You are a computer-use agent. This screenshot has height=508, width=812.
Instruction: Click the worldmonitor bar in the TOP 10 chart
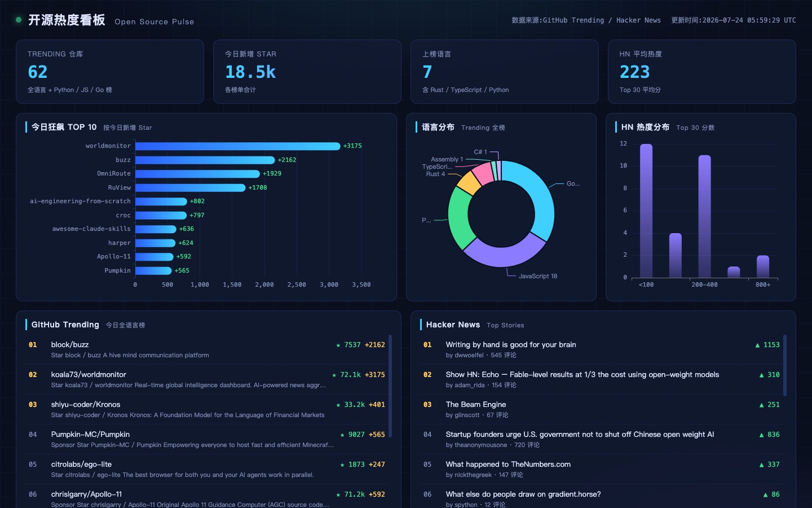237,146
